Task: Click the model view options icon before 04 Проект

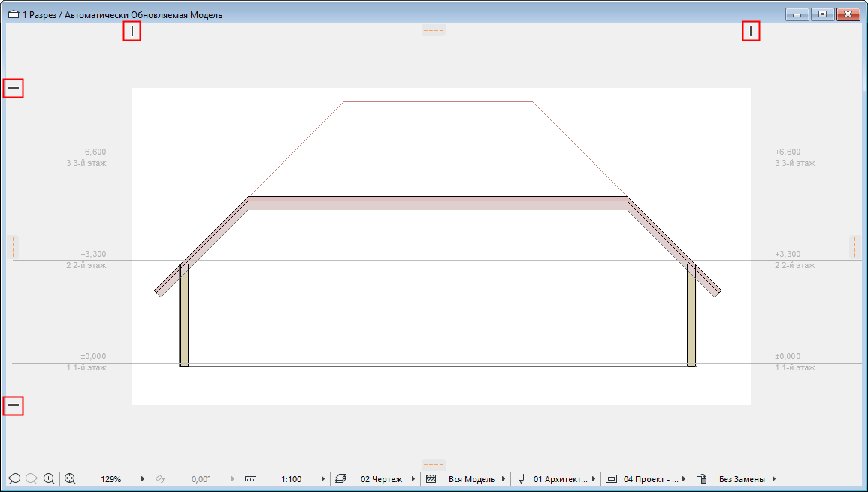Action: pos(611,478)
